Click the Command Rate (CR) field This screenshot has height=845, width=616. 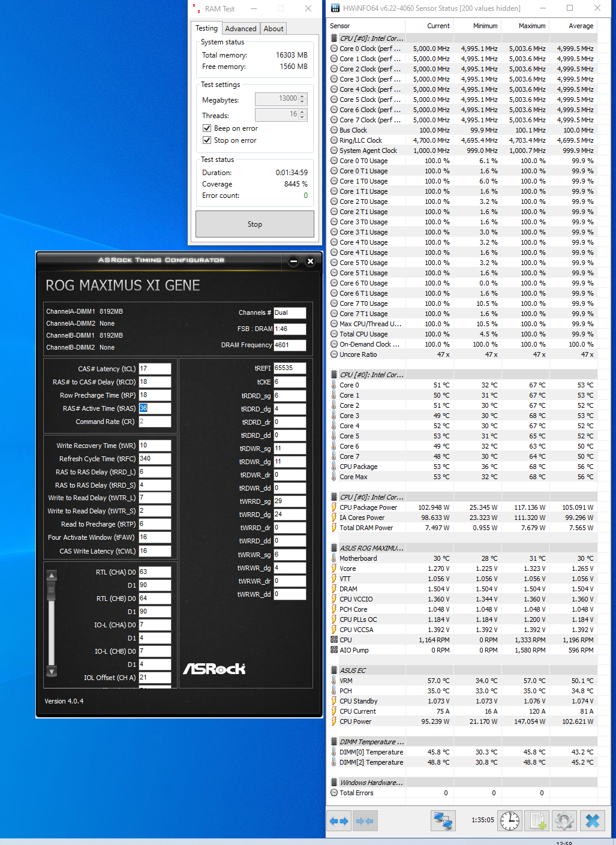click(x=155, y=422)
